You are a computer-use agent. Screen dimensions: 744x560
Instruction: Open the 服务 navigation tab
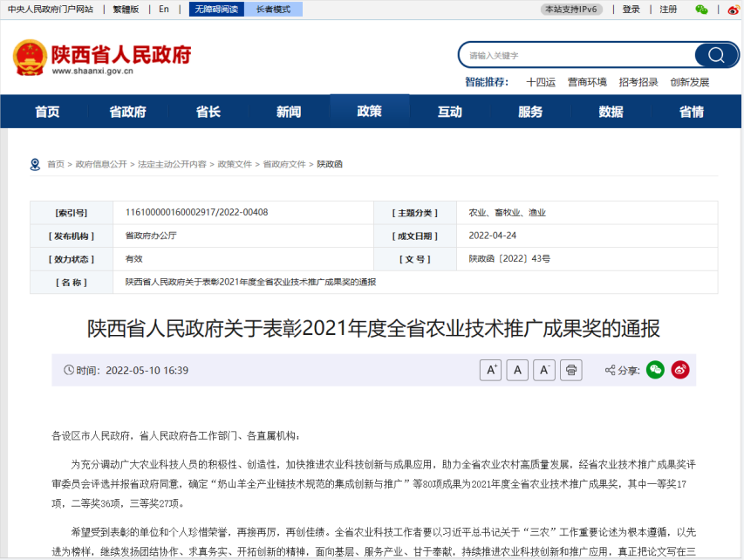[530, 112]
